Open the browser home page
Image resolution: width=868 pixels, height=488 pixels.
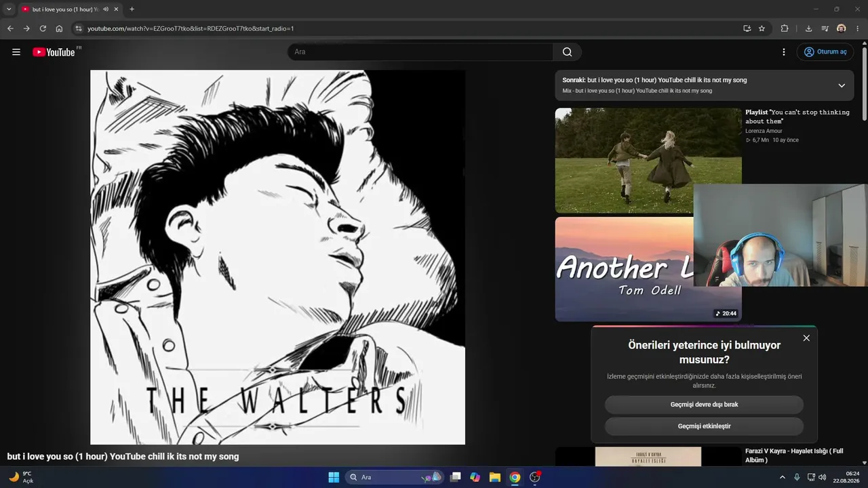point(59,28)
